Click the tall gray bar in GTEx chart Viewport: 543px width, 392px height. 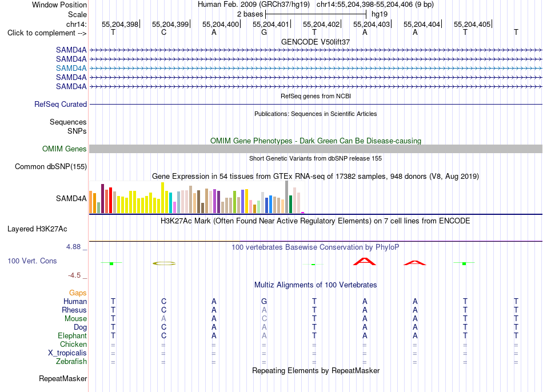287,197
